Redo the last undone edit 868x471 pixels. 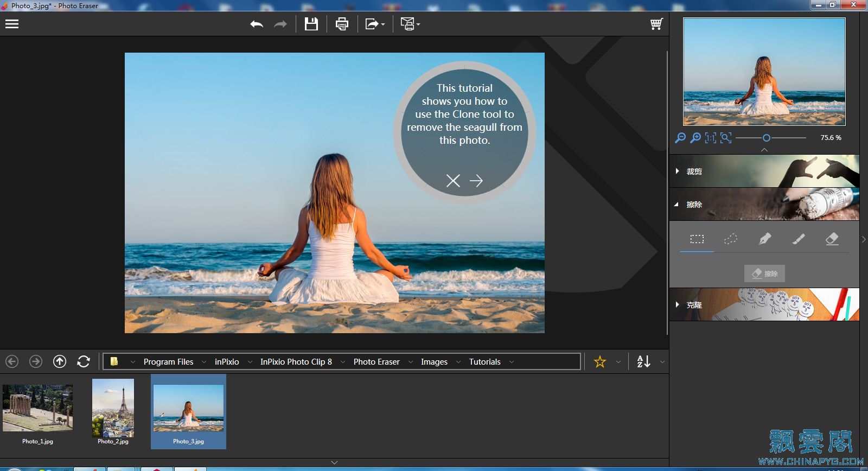(280, 24)
